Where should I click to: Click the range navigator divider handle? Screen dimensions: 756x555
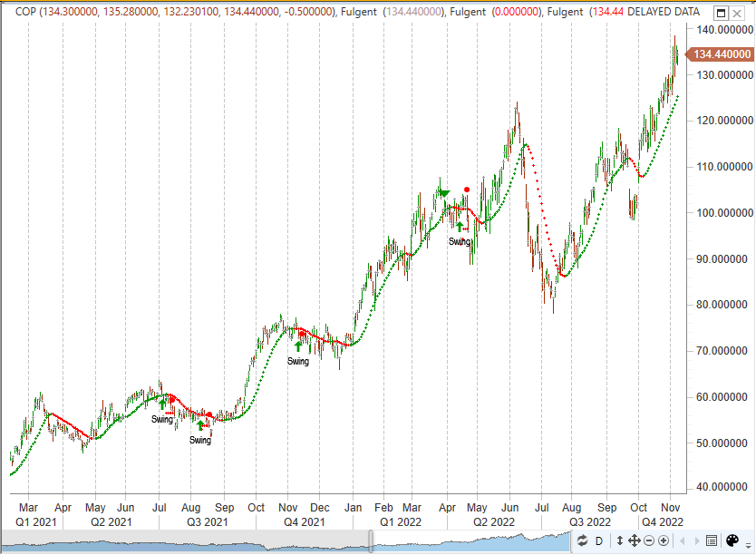tap(371, 541)
